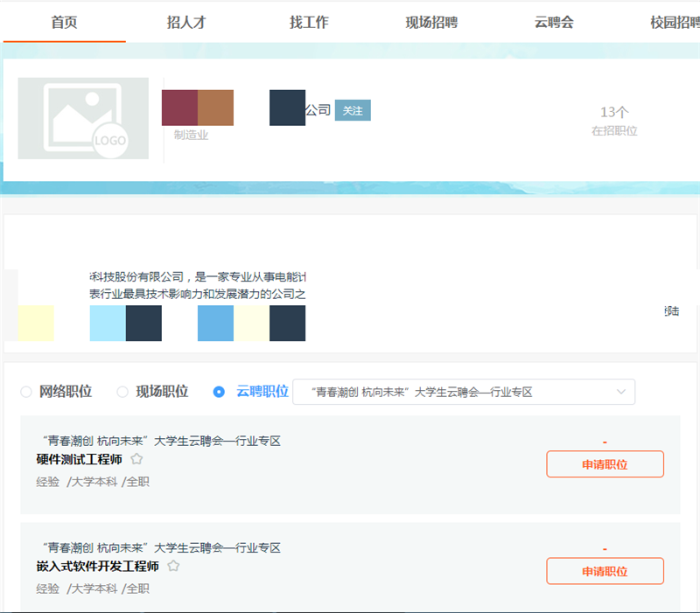Select the 现场职位 radio option
Screen dimensions: 700x613
click(122, 392)
